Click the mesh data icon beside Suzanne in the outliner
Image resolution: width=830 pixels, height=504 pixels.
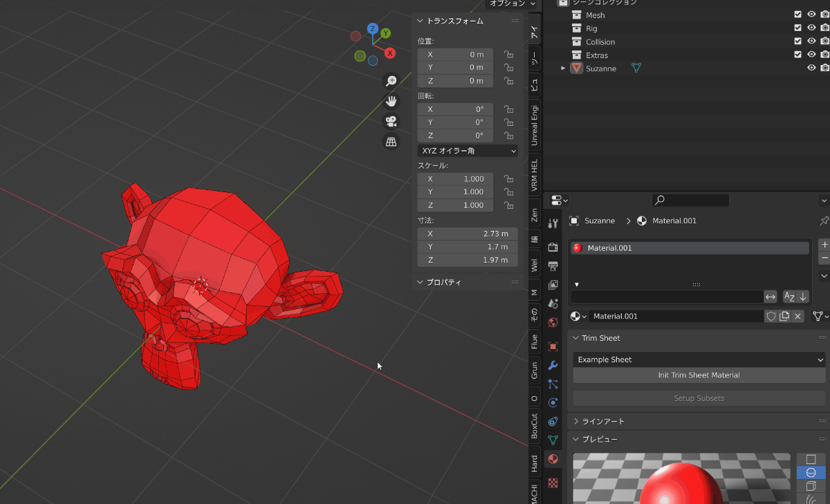point(636,68)
